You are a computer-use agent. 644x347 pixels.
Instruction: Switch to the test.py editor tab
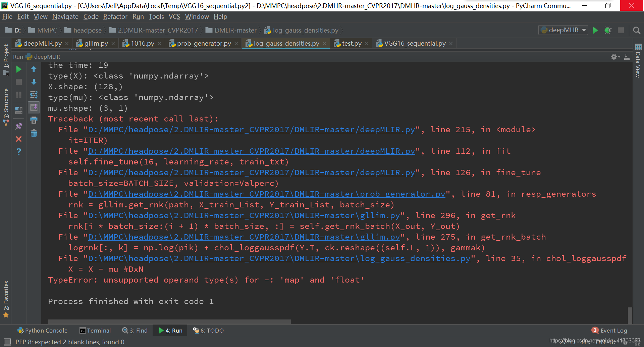point(352,43)
